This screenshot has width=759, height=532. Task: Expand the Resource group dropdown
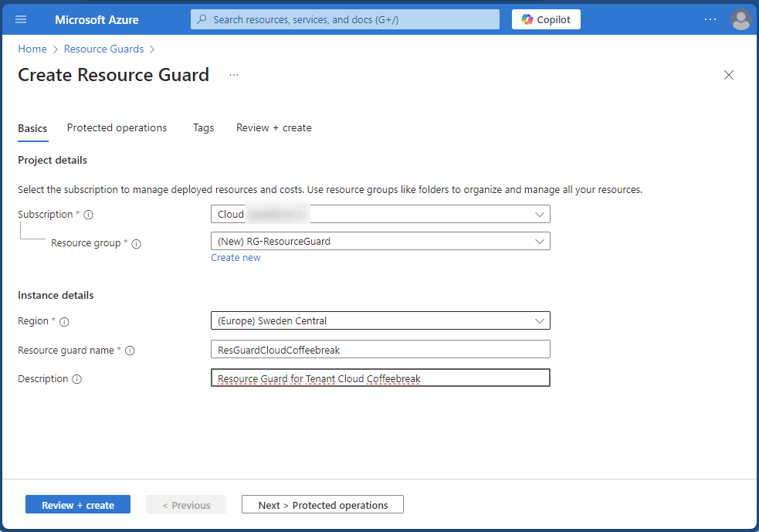pyautogui.click(x=381, y=241)
